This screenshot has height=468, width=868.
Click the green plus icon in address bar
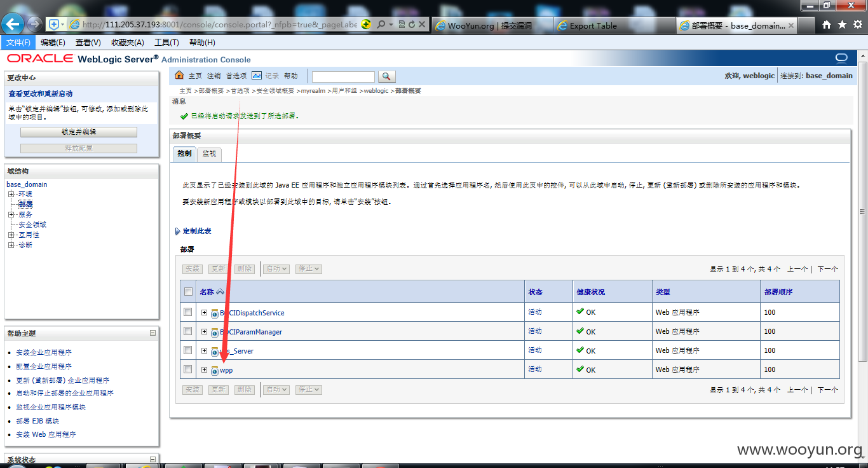coord(366,24)
